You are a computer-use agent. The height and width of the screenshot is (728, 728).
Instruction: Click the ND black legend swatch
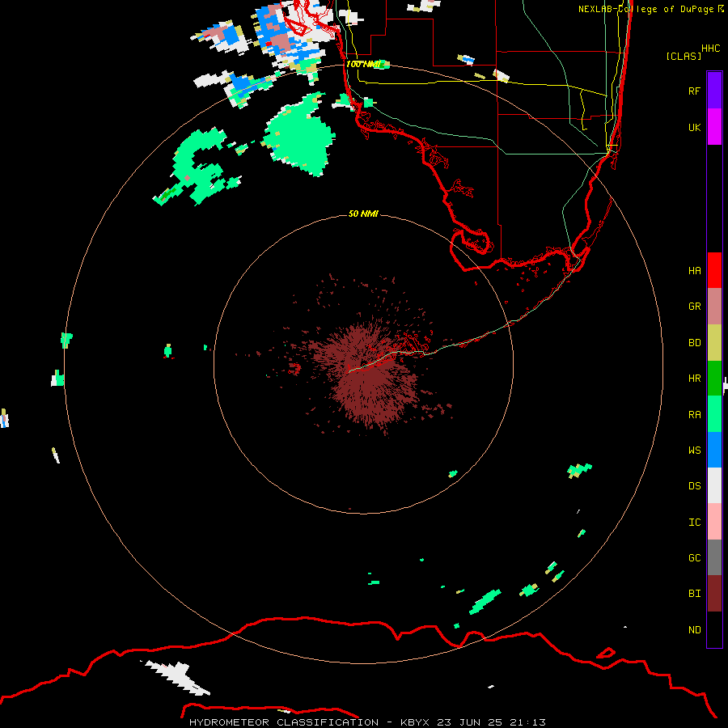(714, 629)
